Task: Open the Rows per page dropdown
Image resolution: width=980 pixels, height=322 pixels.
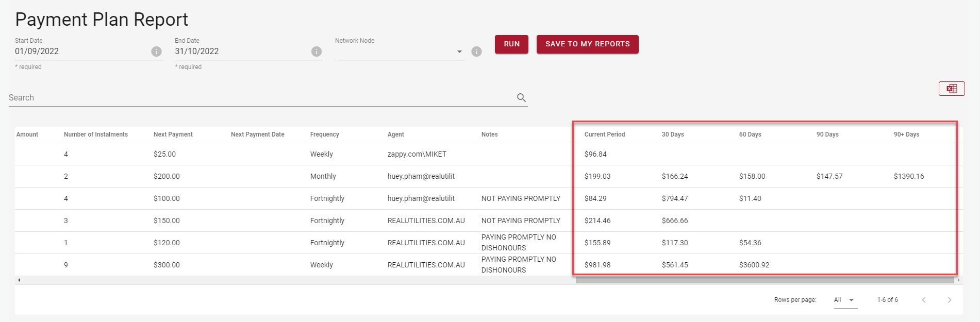Action: [845, 300]
